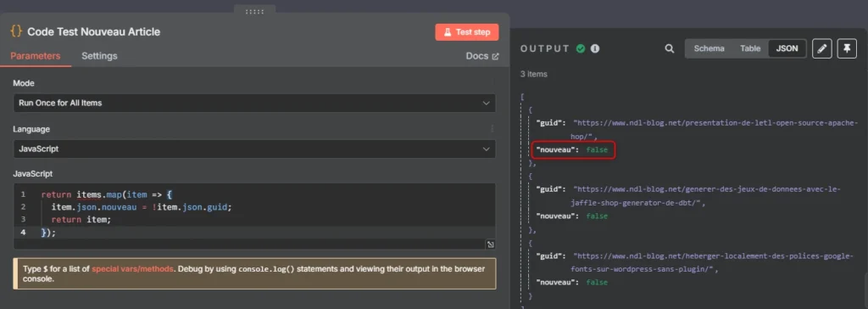Select the Parameters tab
This screenshot has height=309, width=868.
[x=36, y=56]
